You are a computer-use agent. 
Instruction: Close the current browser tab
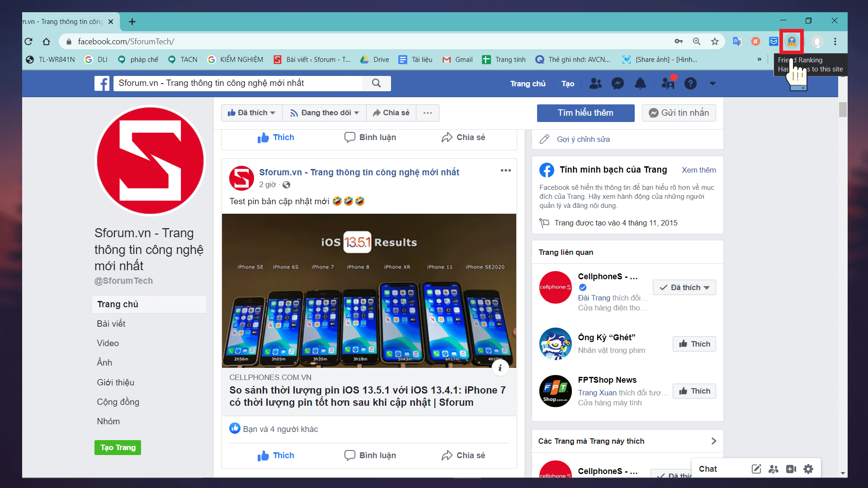point(111,22)
